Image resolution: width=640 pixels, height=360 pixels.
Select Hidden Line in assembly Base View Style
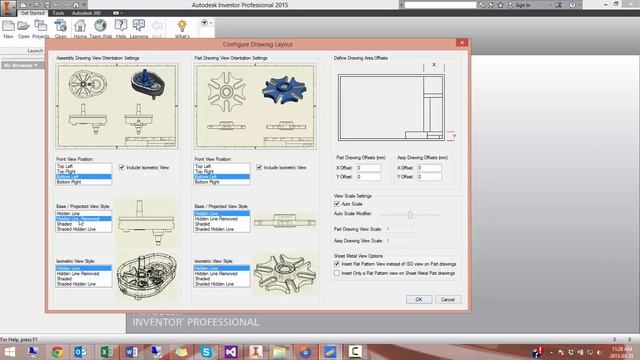click(83, 213)
